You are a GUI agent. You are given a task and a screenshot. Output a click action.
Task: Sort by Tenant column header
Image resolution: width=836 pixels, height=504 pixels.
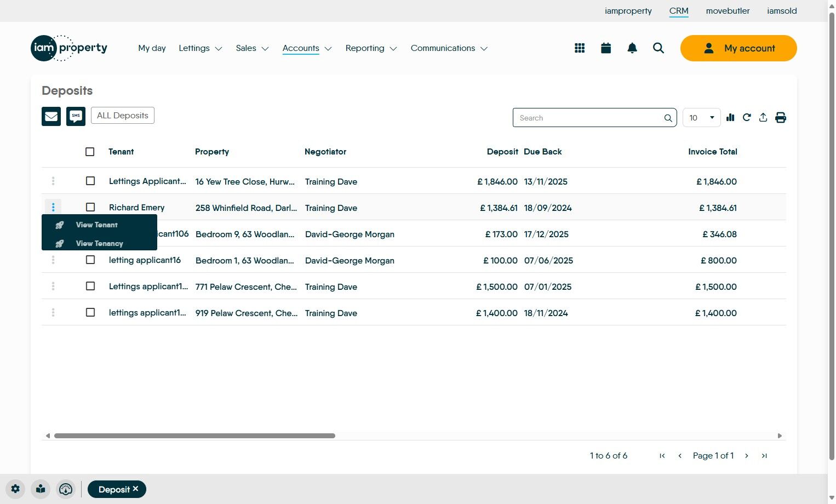(121, 152)
